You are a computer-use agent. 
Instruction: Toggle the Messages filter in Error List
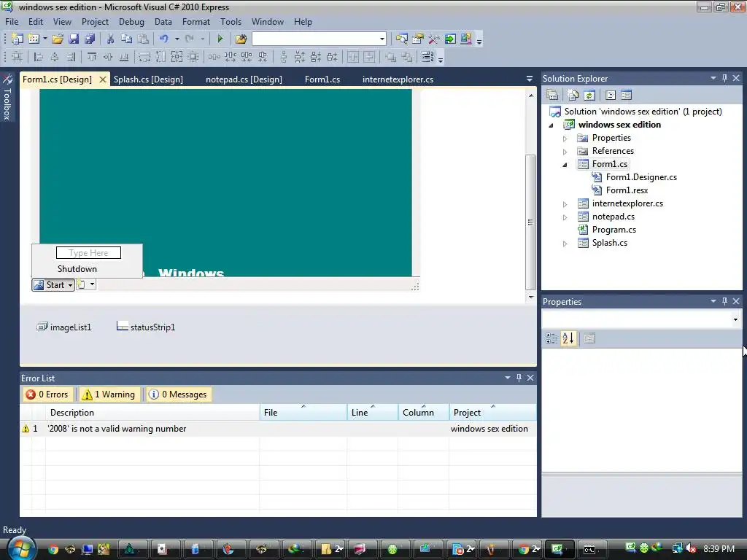(x=178, y=394)
